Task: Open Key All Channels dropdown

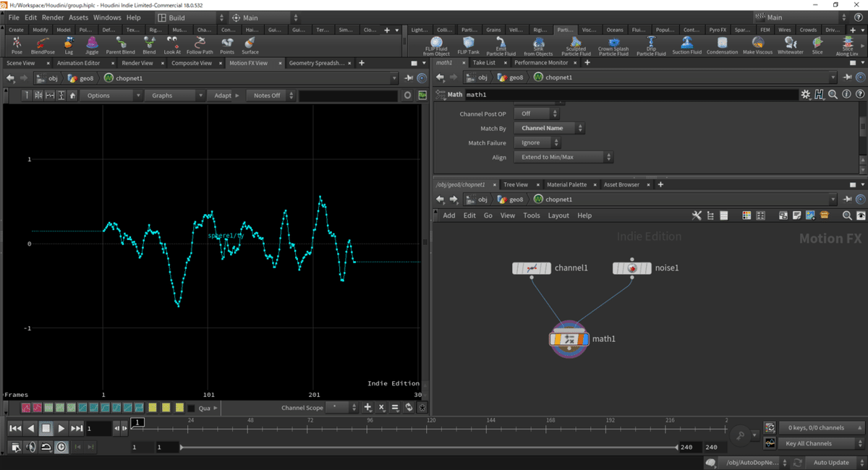Action: tap(822, 443)
